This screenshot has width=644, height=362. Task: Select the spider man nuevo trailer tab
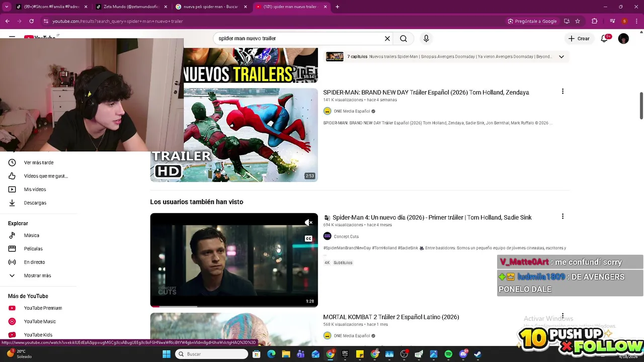(x=290, y=7)
